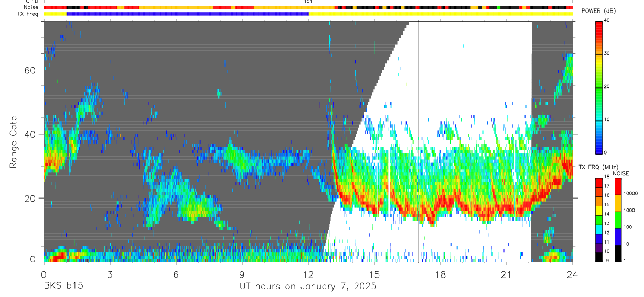Screen dimensions: 644x297
Task: Click the 3 tick on UT hours axis
Action: (110, 274)
